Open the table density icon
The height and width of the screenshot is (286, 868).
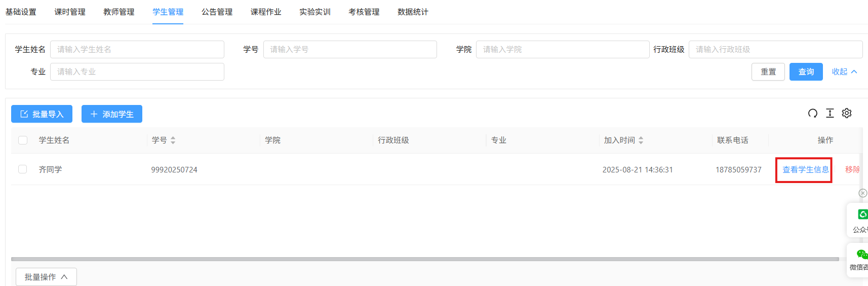[x=830, y=113]
